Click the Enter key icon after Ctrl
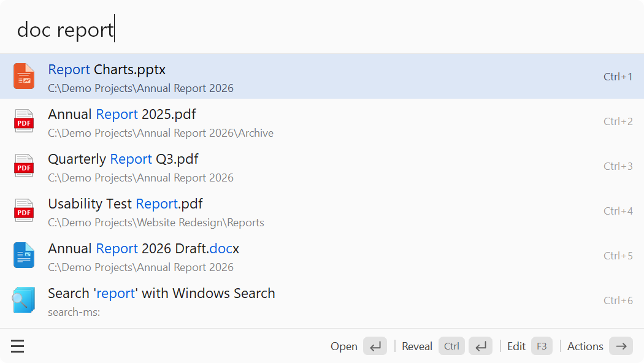The height and width of the screenshot is (363, 644). coord(480,346)
